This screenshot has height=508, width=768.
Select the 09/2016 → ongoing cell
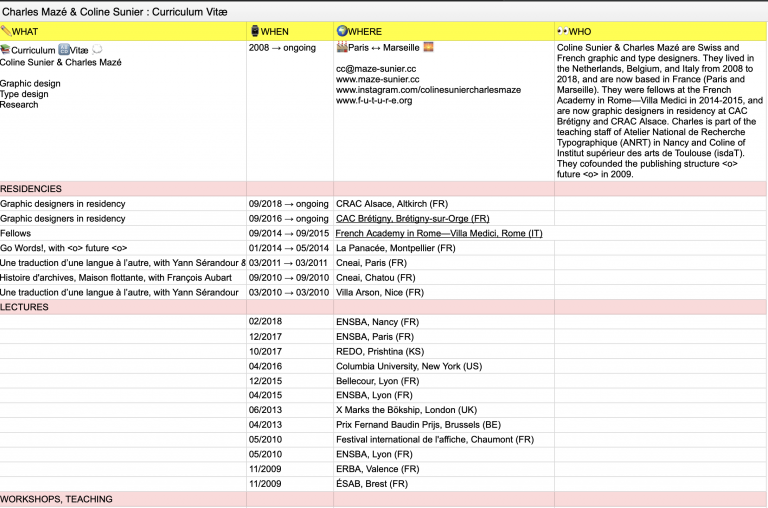pyautogui.click(x=289, y=218)
